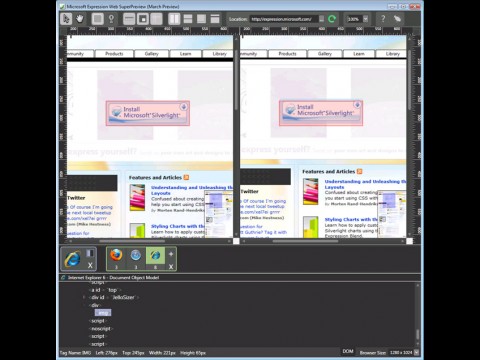Screen dimensions: 480x360
Task: Select the 'a id top' DOM node
Action: pos(104,290)
